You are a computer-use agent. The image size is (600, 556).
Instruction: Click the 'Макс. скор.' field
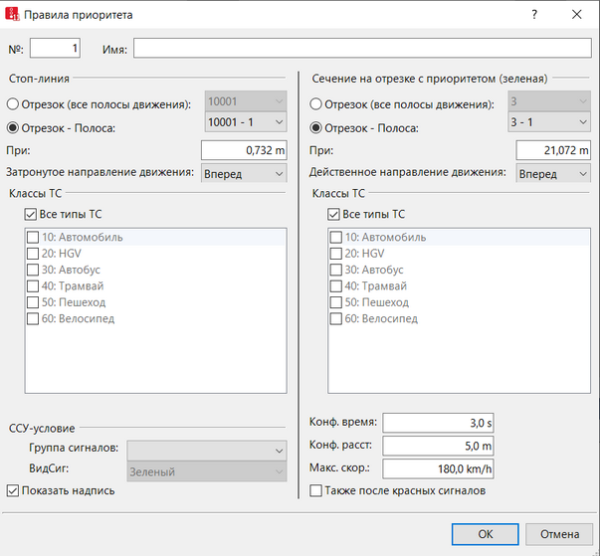pyautogui.click(x=439, y=467)
